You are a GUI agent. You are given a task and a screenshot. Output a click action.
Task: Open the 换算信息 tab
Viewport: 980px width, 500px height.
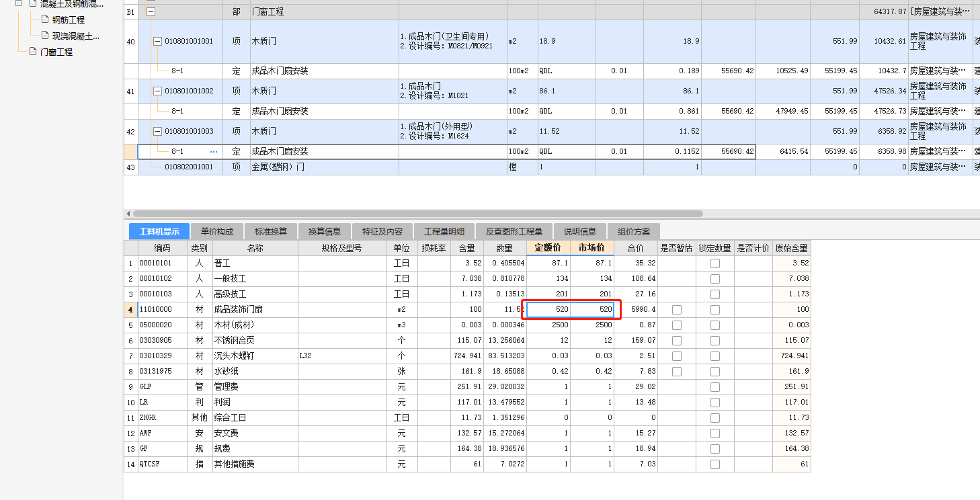click(325, 231)
